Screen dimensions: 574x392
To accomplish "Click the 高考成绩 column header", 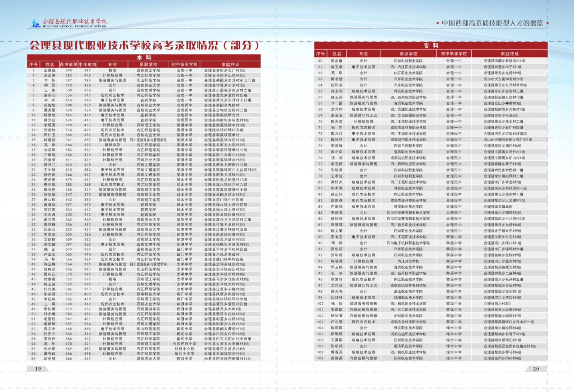I will coord(69,65).
